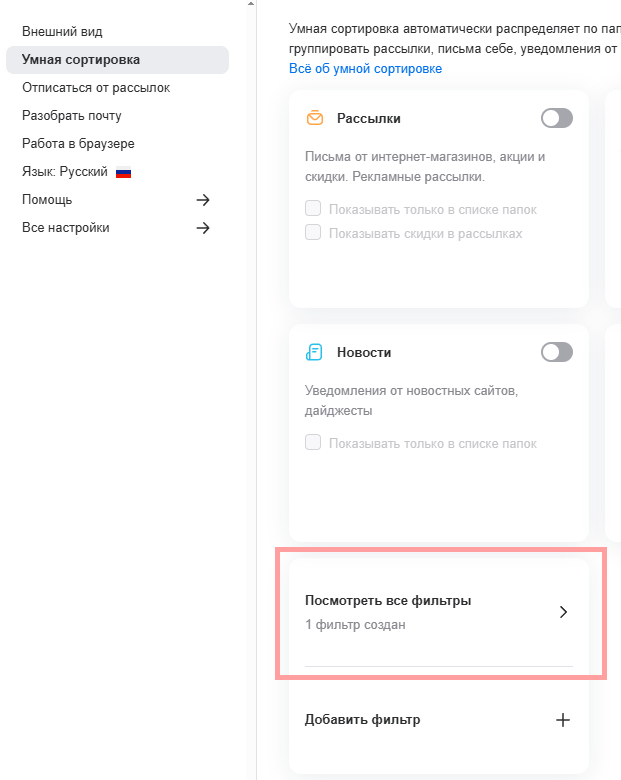Select Умная сортировка in the sidebar

(x=81, y=60)
